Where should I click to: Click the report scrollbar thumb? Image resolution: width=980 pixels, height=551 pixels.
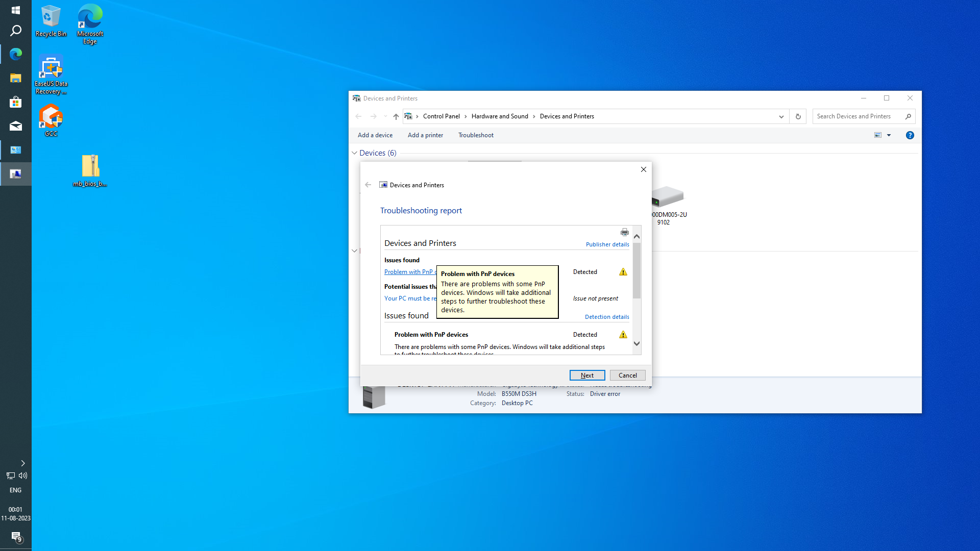pyautogui.click(x=636, y=270)
